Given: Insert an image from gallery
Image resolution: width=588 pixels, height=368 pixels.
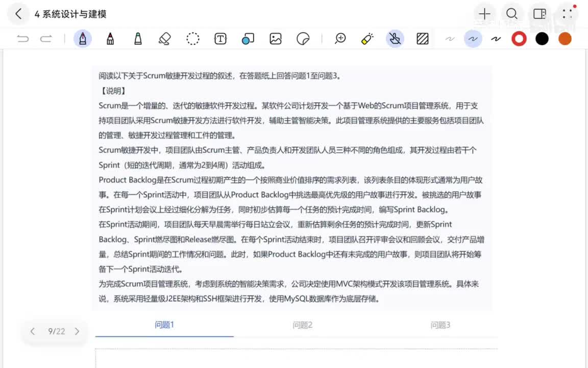Looking at the screenshot, I should click(276, 38).
